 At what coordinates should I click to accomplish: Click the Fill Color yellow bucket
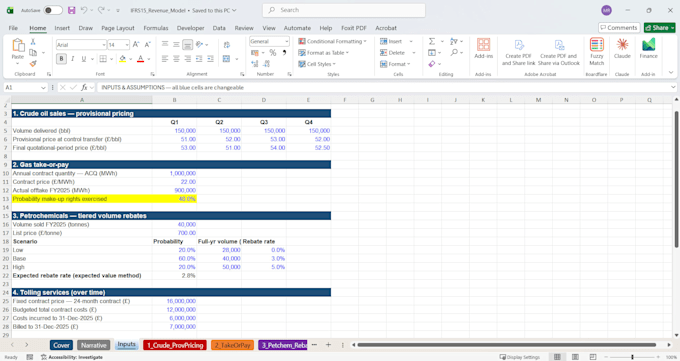click(122, 59)
